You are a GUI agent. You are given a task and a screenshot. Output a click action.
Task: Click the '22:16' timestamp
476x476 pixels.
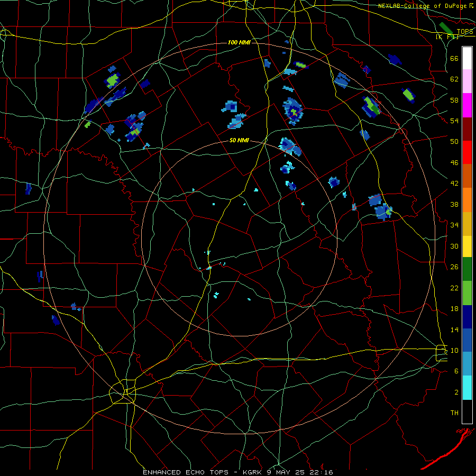322,472
